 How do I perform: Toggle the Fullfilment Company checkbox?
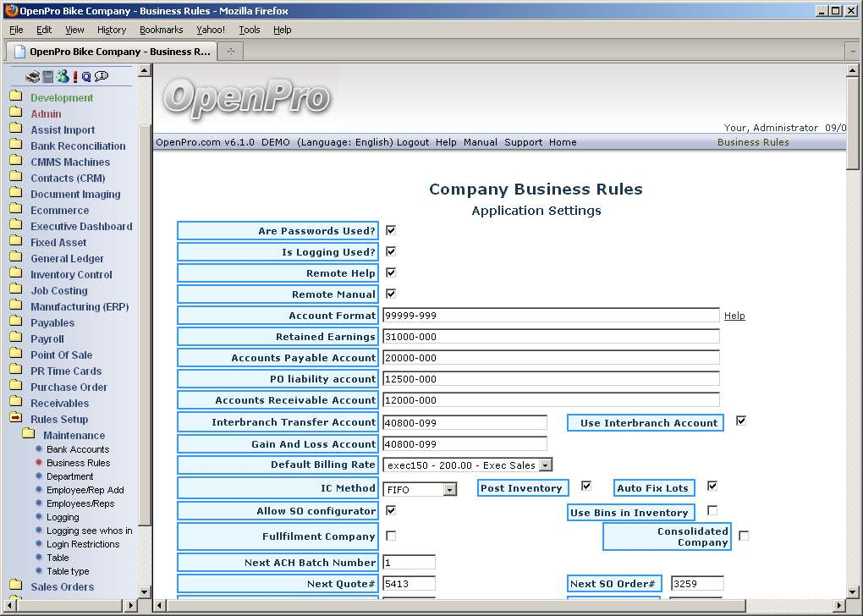point(391,536)
